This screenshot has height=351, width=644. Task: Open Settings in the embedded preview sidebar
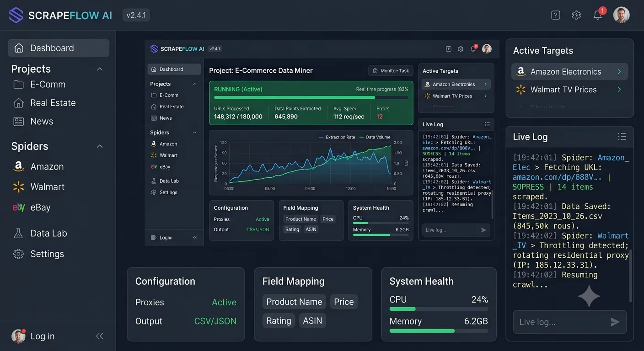[164, 192]
